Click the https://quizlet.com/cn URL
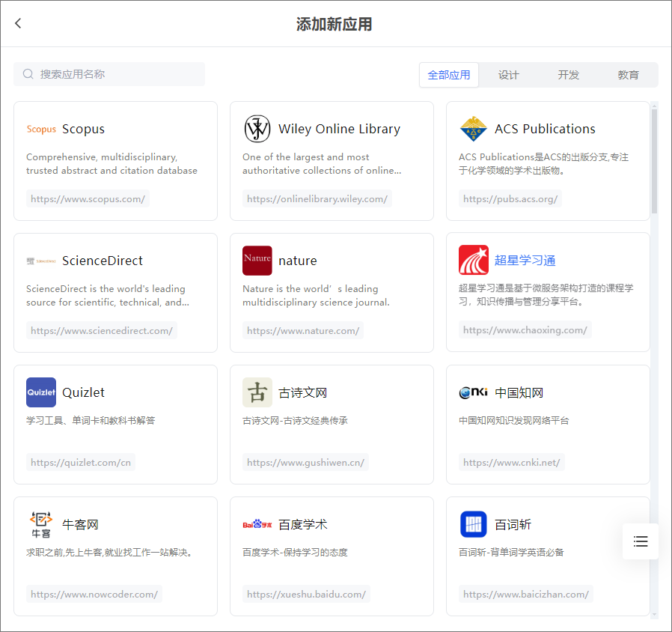 tap(81, 462)
